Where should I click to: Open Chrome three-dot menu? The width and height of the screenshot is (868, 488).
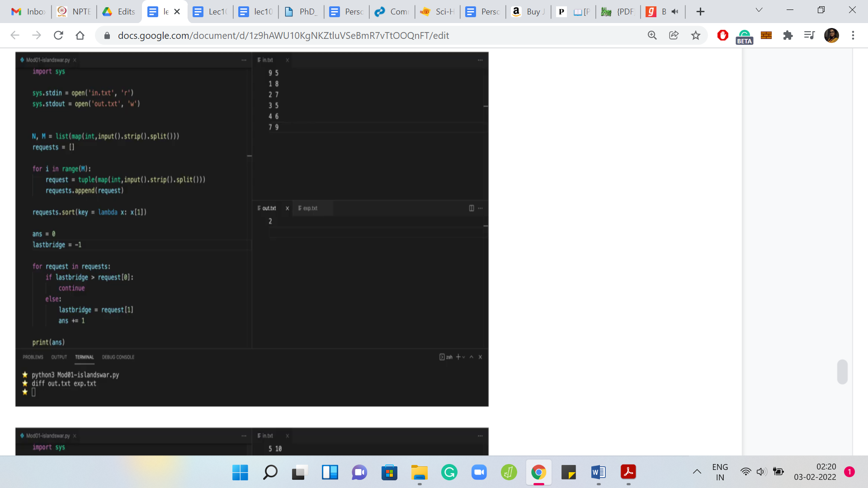[853, 35]
